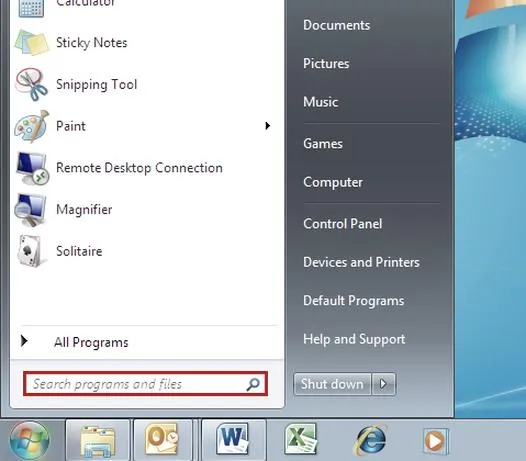
Task: Launch Windows Media Player from taskbar
Action: pos(435,441)
